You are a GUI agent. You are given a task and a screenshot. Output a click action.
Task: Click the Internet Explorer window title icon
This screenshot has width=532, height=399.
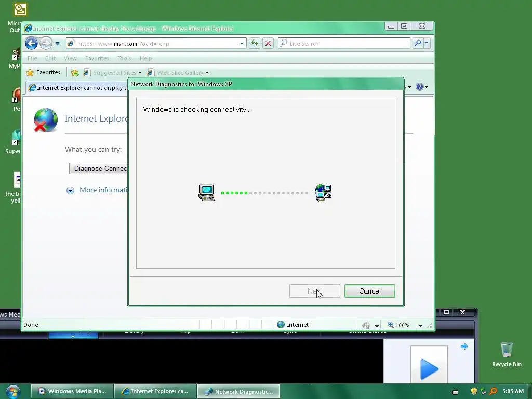tap(28, 28)
